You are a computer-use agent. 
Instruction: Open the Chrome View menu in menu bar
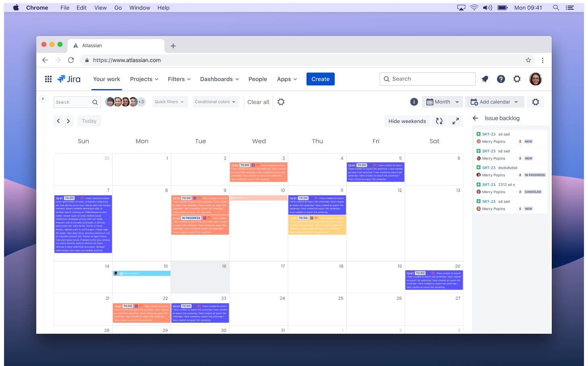pos(100,8)
